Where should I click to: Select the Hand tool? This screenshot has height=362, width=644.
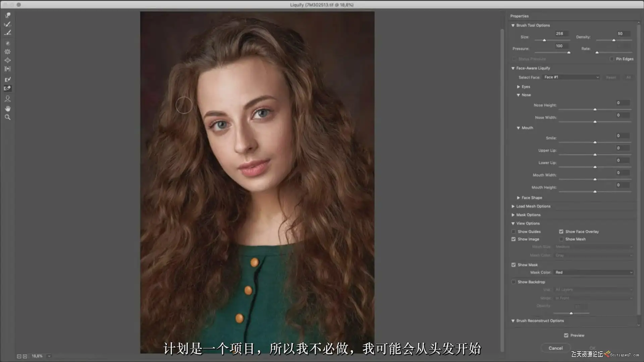[x=8, y=109]
